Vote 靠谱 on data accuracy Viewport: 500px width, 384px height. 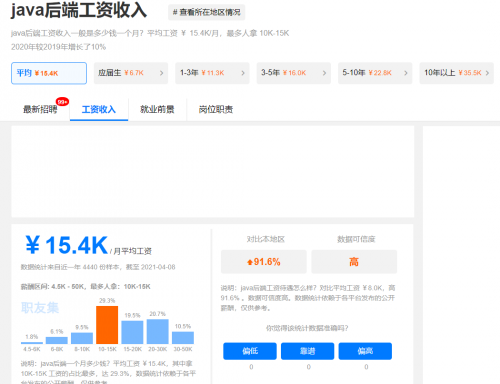point(307,351)
